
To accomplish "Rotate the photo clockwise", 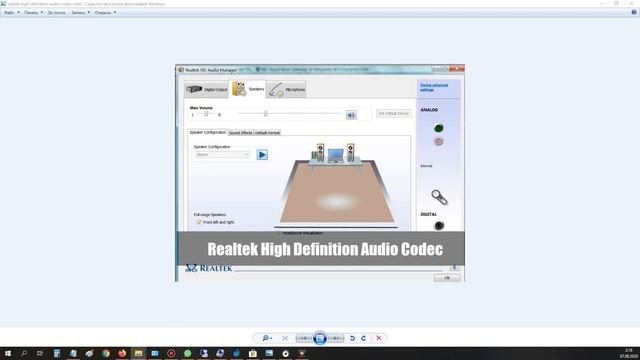I will (x=363, y=338).
